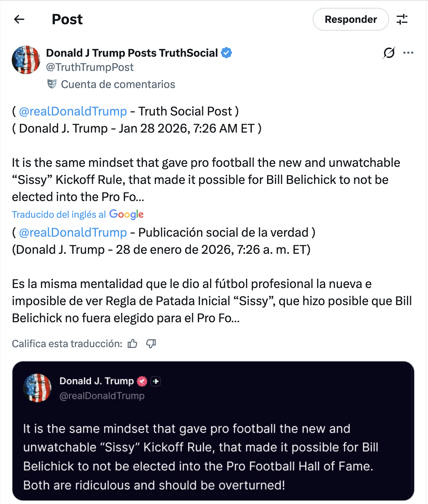The image size is (428, 504).
Task: Open reply filter settings icon
Action: 402,19
